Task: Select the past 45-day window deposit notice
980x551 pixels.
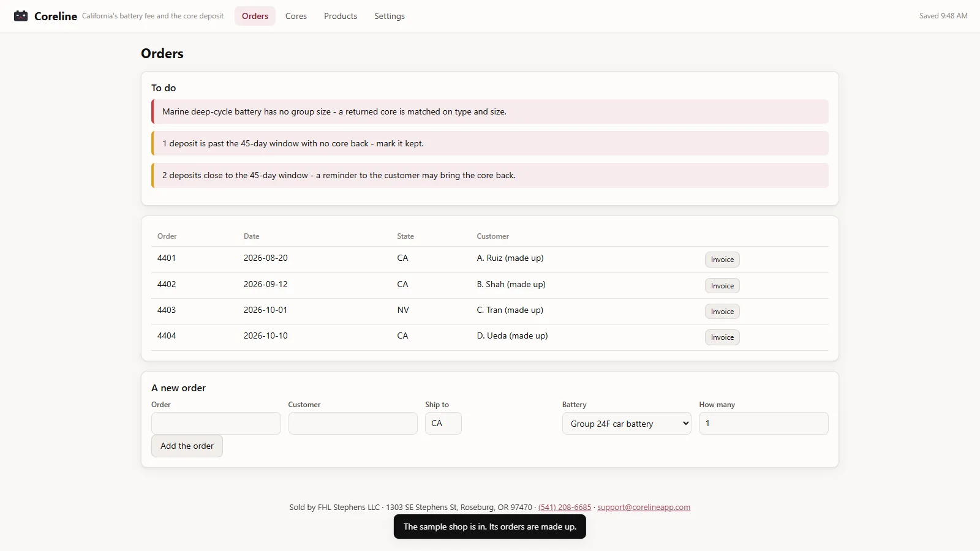Action: [x=490, y=143]
